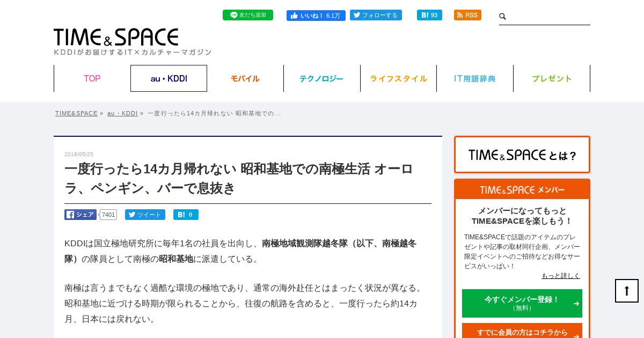The image size is (644, 338).
Task: Click the TIME&SPACE breadcrumb link
Action: tap(76, 113)
